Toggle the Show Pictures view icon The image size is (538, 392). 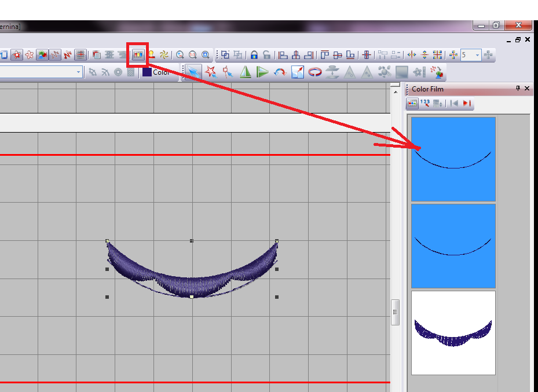42,54
